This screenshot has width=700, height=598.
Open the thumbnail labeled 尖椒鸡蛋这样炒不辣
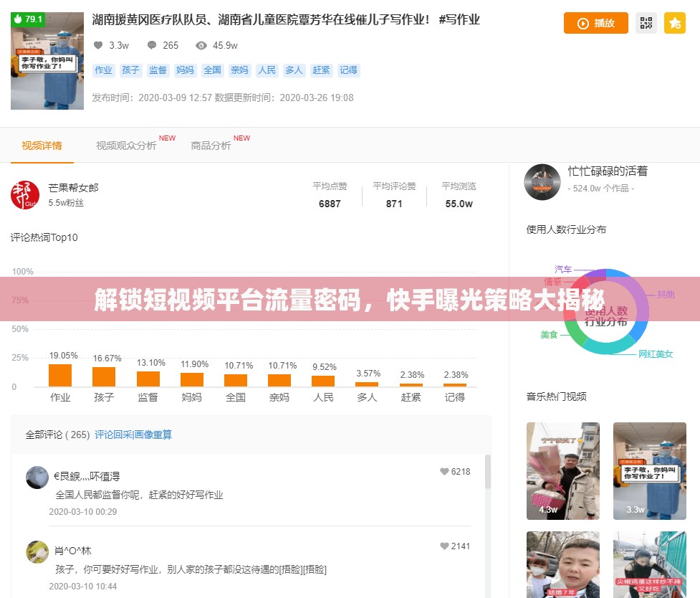(x=650, y=564)
